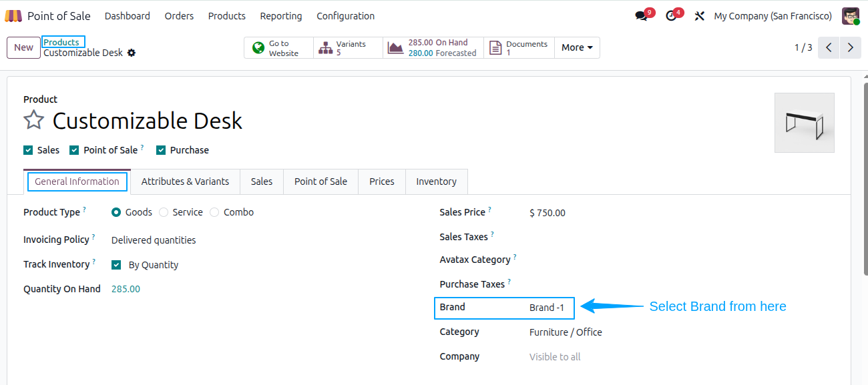Screen dimensions: 868x385
Task: Open the Documents smart button
Action: tap(519, 48)
